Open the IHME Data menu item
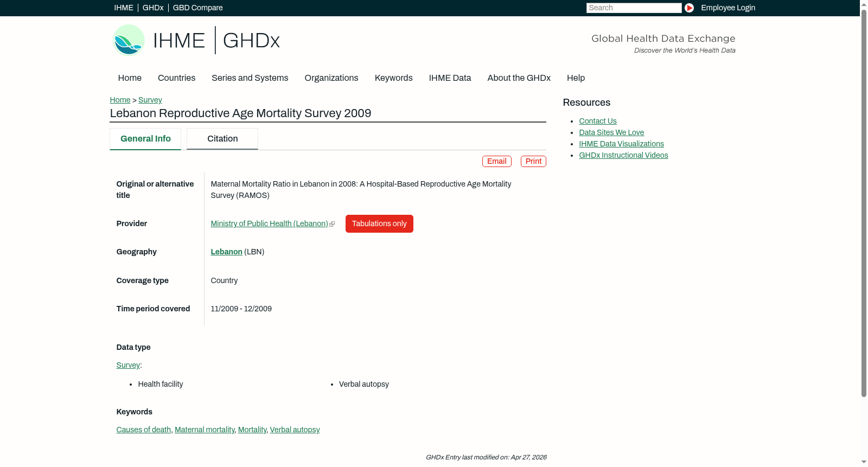This screenshot has height=467, width=868. (450, 78)
